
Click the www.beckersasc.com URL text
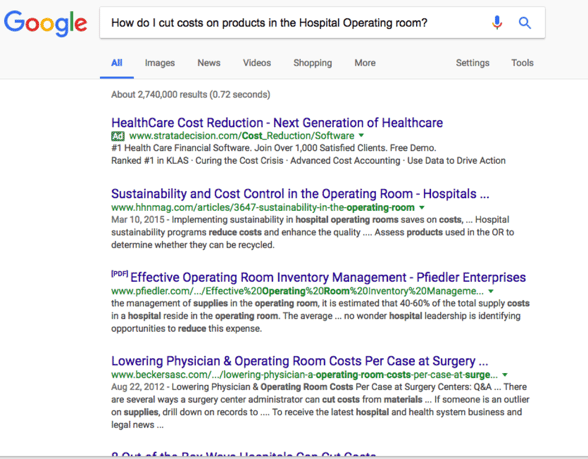[304, 375]
